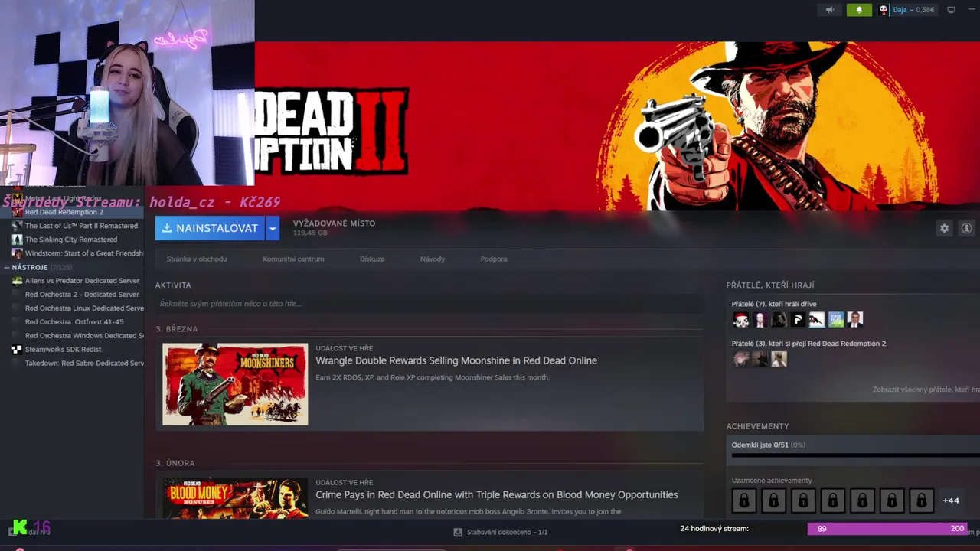Image resolution: width=980 pixels, height=551 pixels.
Task: Switch to Big Picture mode monitor icon
Action: coord(952,10)
